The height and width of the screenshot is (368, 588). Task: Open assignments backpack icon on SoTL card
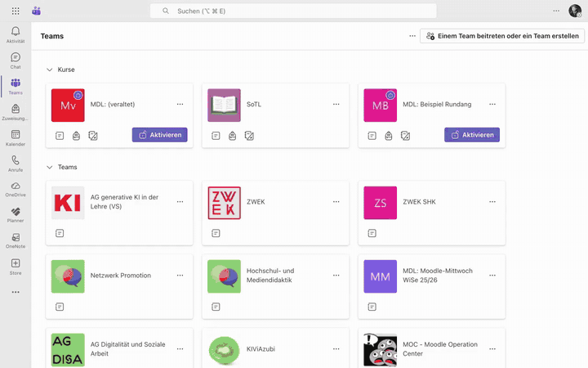tap(233, 136)
